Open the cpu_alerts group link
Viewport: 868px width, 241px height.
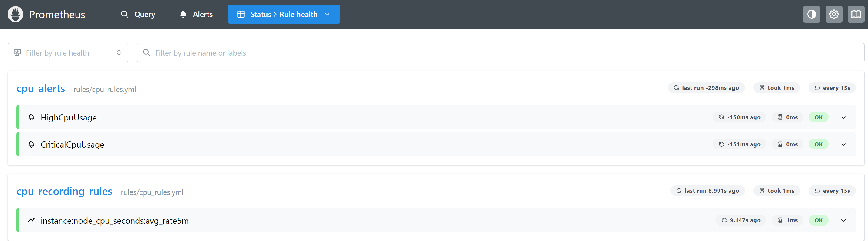[40, 88]
